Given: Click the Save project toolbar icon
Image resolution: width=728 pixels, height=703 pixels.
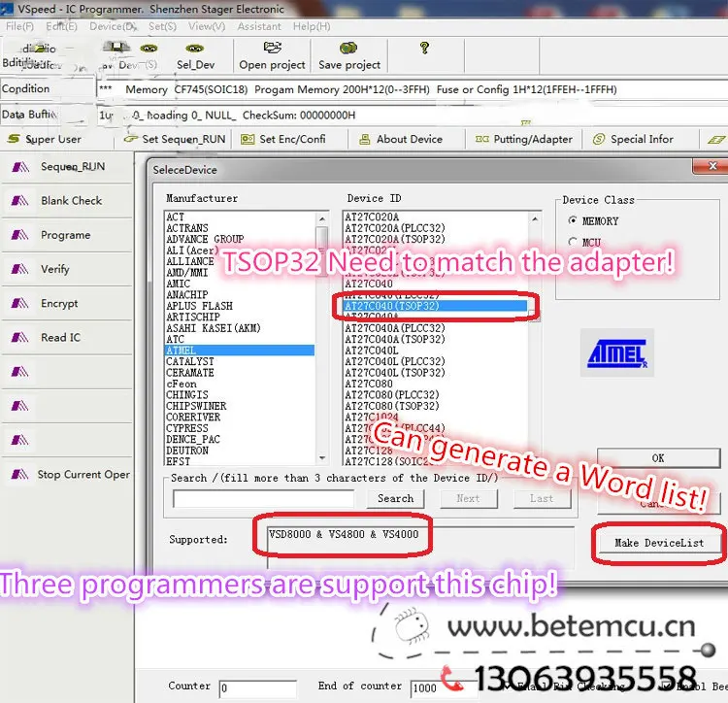Looking at the screenshot, I should [348, 48].
